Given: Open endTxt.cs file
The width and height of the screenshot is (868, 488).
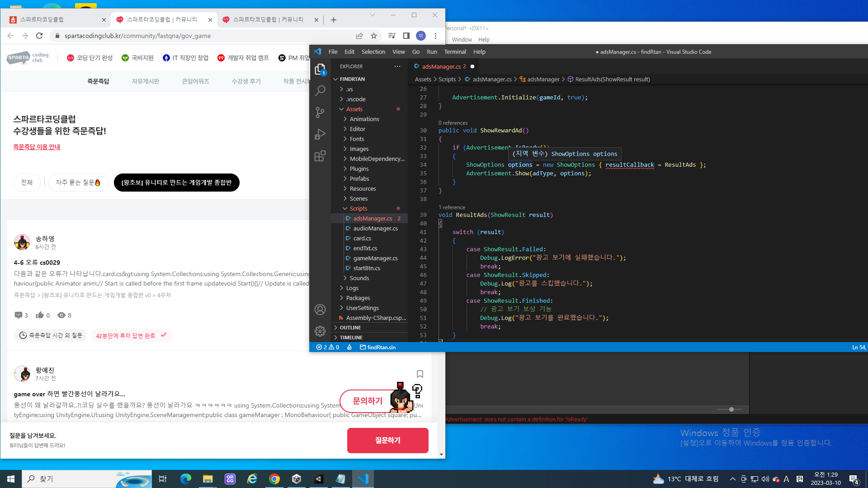Looking at the screenshot, I should [365, 248].
